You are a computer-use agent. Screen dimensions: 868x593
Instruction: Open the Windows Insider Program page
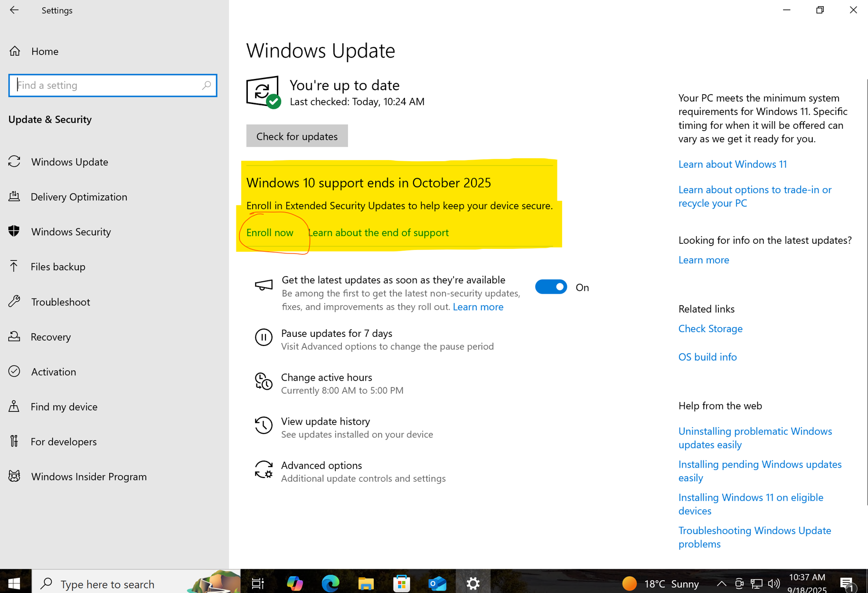[x=89, y=476]
